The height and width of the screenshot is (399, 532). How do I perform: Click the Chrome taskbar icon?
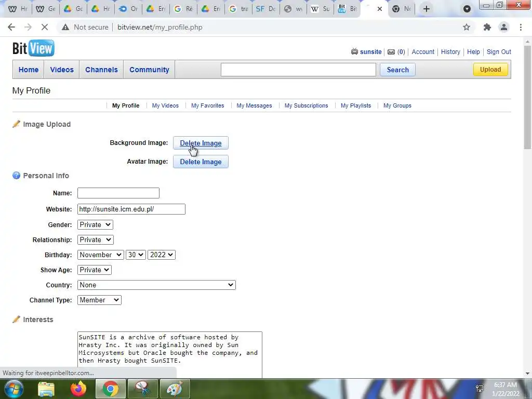110,389
